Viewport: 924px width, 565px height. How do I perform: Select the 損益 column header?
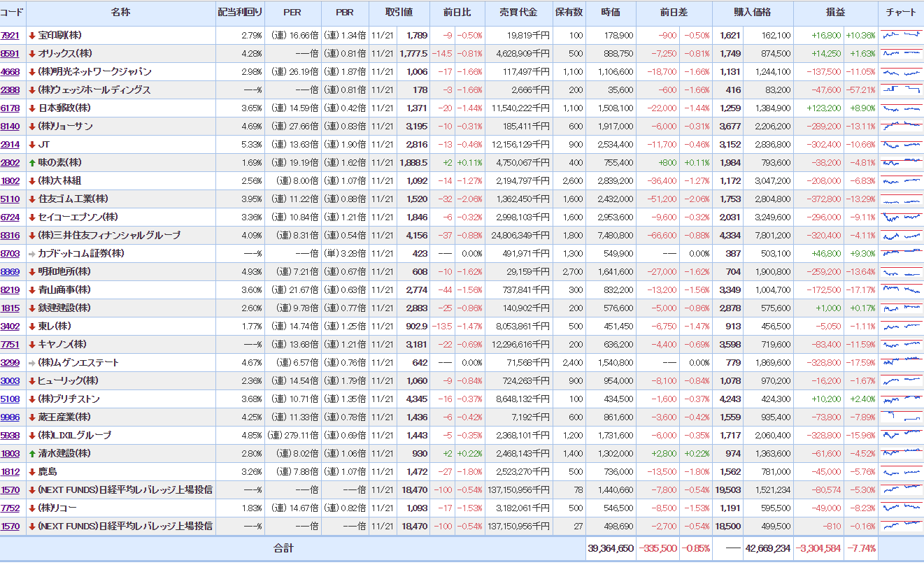[x=834, y=13]
